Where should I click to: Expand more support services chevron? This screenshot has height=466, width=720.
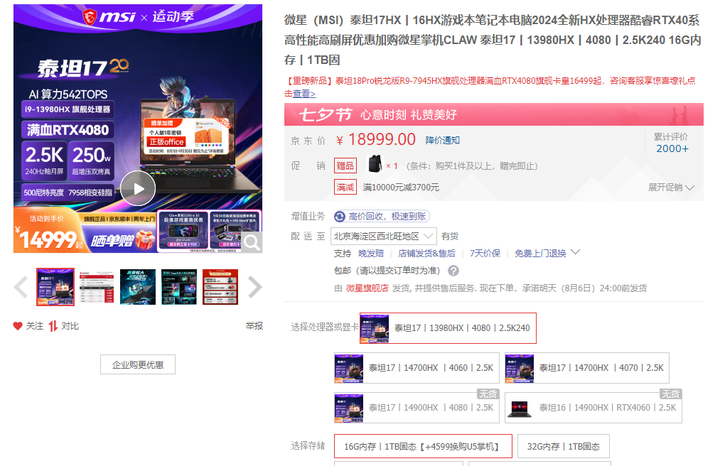pos(575,252)
